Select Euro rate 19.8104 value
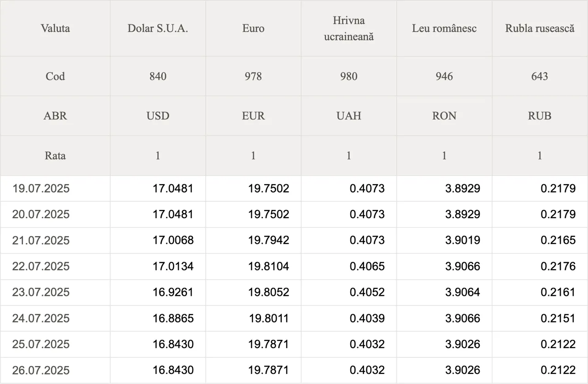Image resolution: width=588 pixels, height=384 pixels. (x=269, y=266)
